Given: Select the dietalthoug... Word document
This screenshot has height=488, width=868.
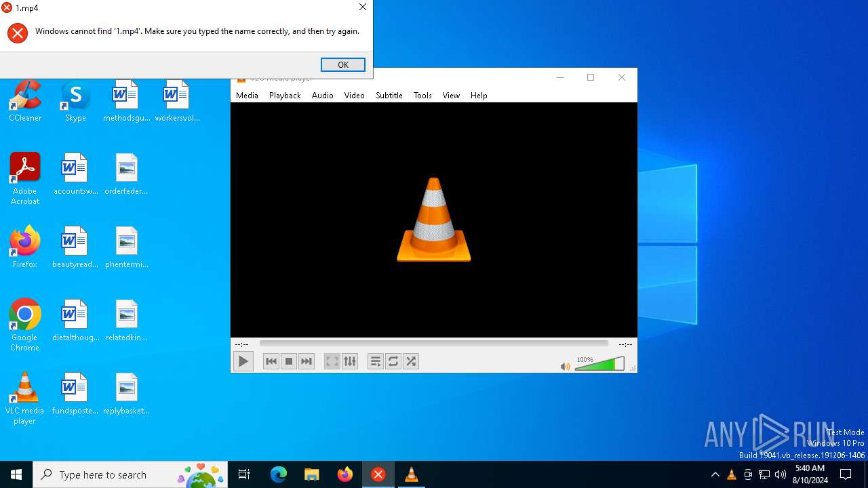Looking at the screenshot, I should pos(75,321).
